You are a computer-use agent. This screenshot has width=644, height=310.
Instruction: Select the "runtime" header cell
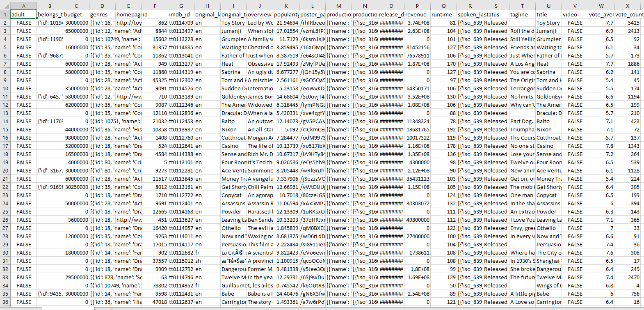coord(444,14)
